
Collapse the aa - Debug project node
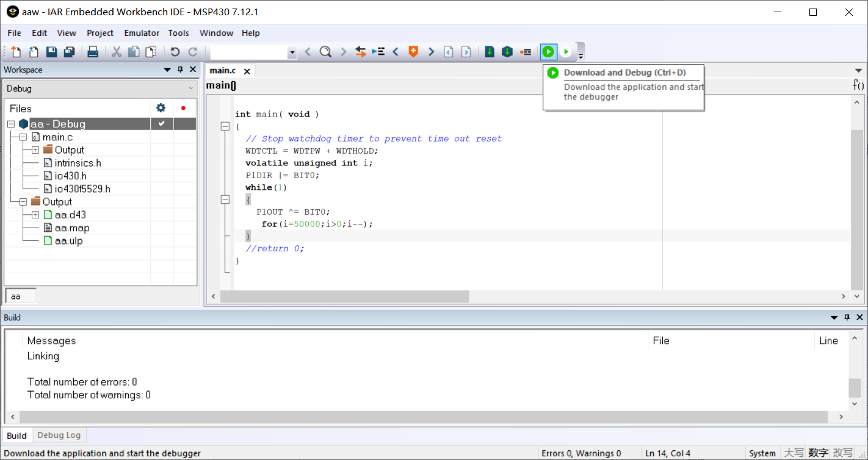click(10, 123)
